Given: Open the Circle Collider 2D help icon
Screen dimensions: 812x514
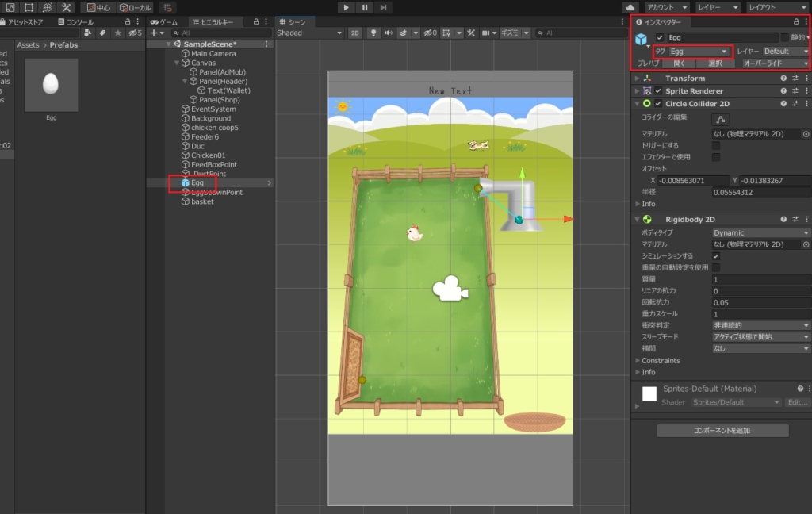Looking at the screenshot, I should pos(783,103).
